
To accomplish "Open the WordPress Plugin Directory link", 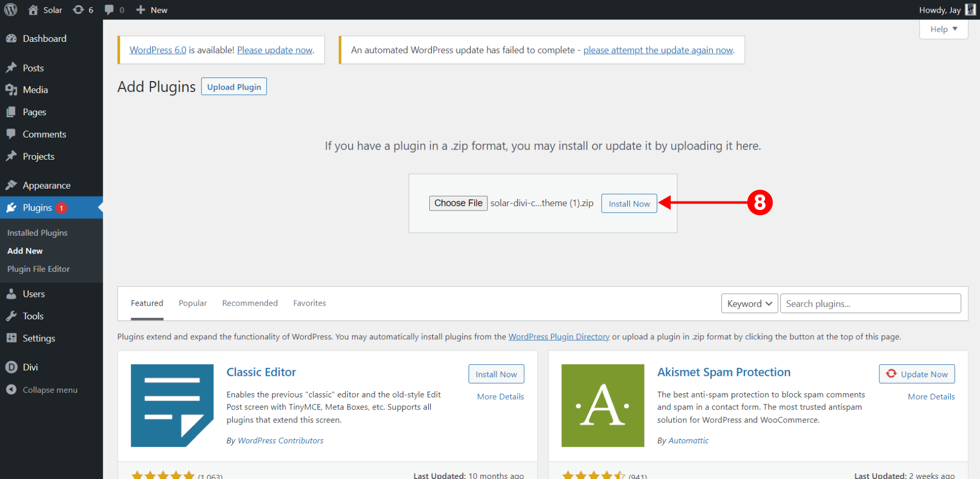I will pyautogui.click(x=559, y=337).
